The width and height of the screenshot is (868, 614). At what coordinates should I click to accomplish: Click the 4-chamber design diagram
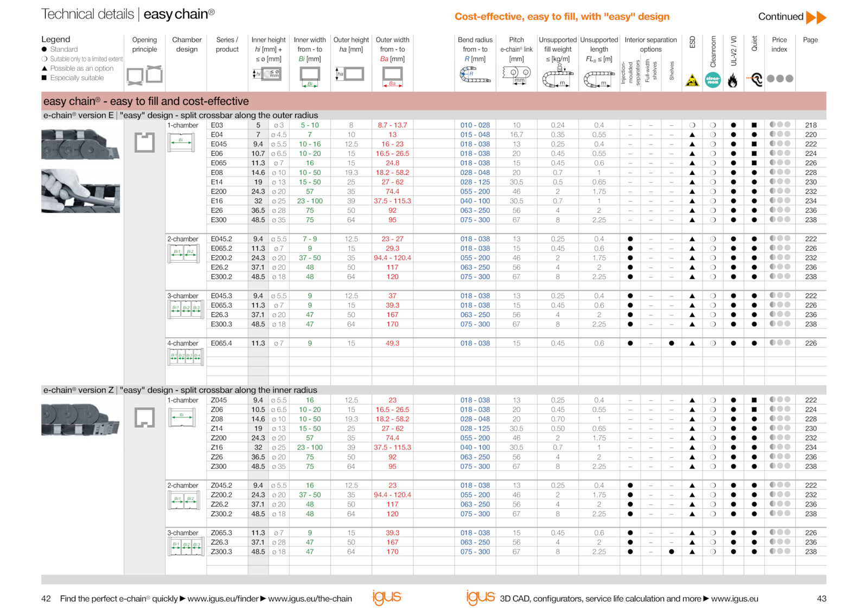(x=185, y=358)
